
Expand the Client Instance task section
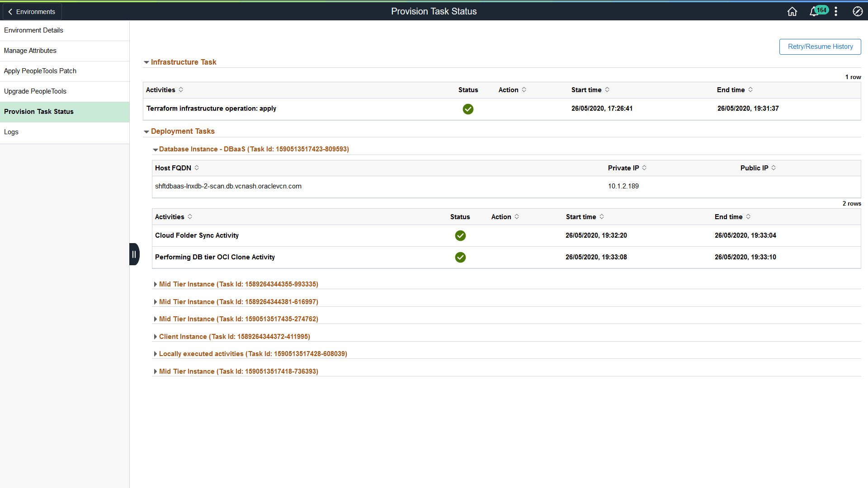pos(156,336)
